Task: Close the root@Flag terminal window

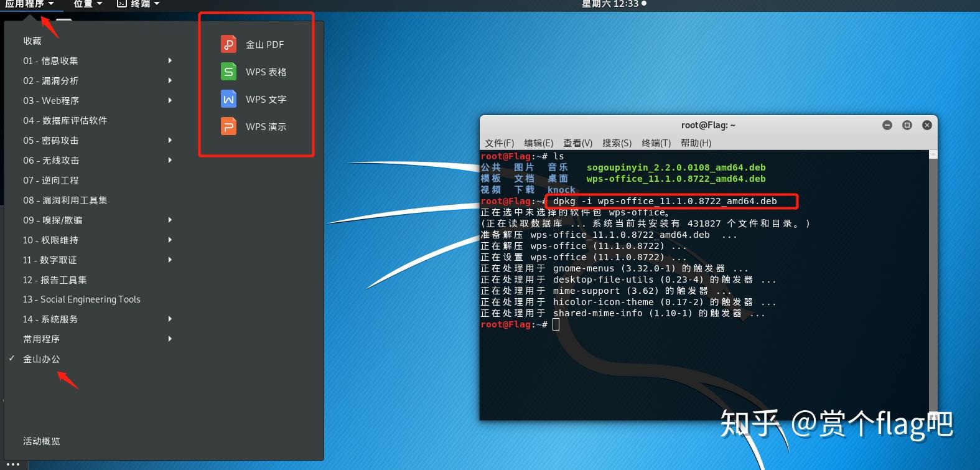Action: point(927,125)
